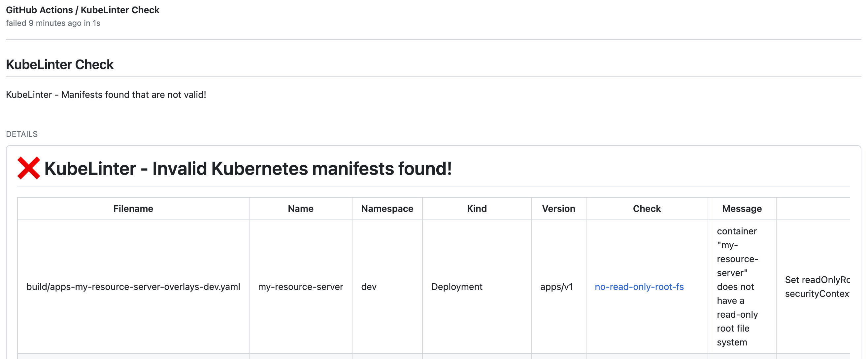Viewport: 868px width, 359px height.
Task: Click the Invalid Kubernetes manifests found heading
Action: click(248, 168)
